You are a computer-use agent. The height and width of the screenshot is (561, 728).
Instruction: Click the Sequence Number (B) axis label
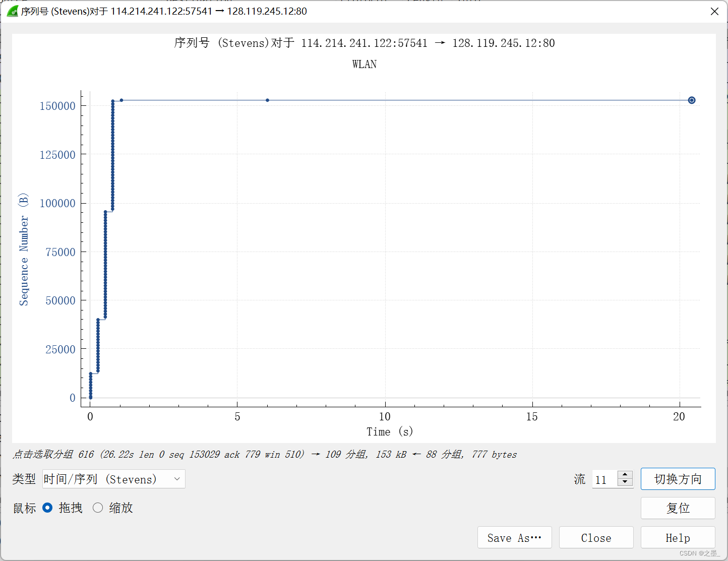pos(24,250)
